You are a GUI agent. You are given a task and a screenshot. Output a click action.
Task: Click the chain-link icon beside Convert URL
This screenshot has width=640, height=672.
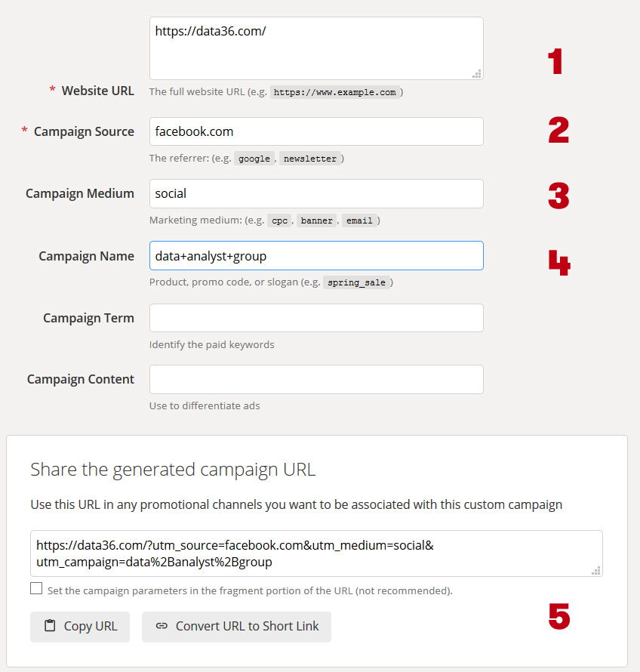click(164, 626)
